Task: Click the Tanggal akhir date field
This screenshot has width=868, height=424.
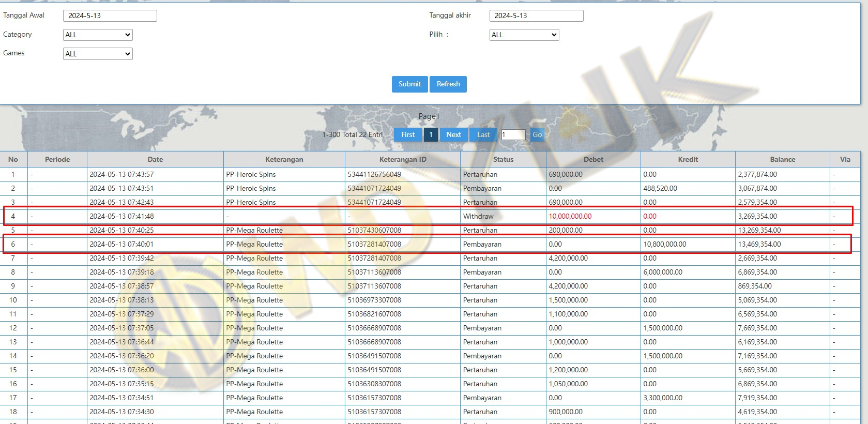Action: coord(536,16)
